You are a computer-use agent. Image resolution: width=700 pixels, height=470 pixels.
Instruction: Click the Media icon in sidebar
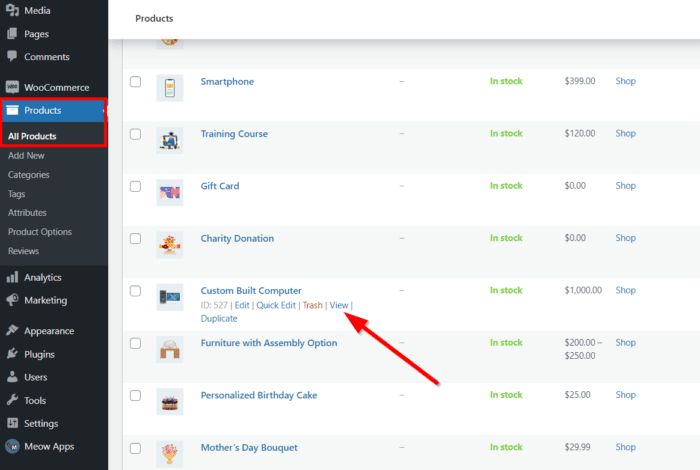click(12, 10)
